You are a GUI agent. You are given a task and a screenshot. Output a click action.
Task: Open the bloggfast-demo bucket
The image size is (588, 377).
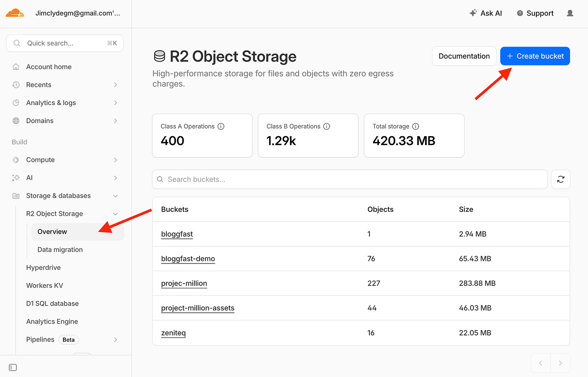coord(188,258)
